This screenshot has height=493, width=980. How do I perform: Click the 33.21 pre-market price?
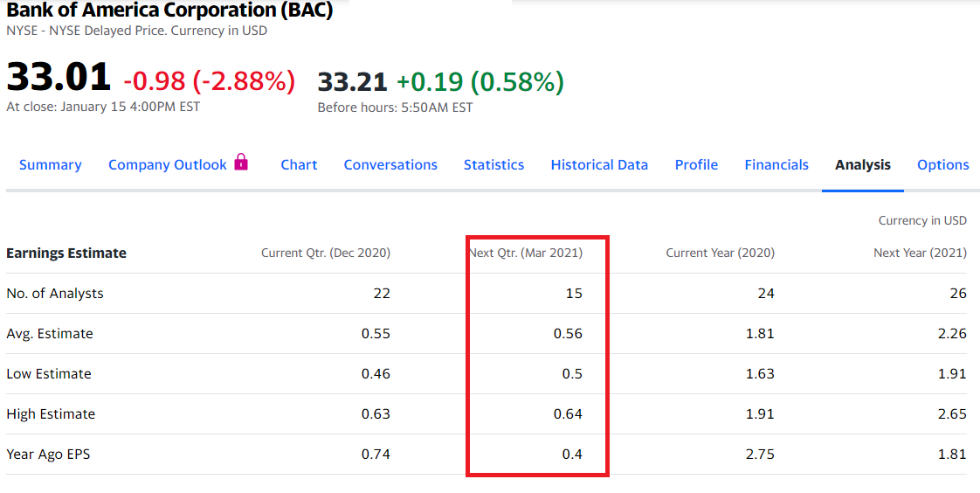tap(353, 81)
